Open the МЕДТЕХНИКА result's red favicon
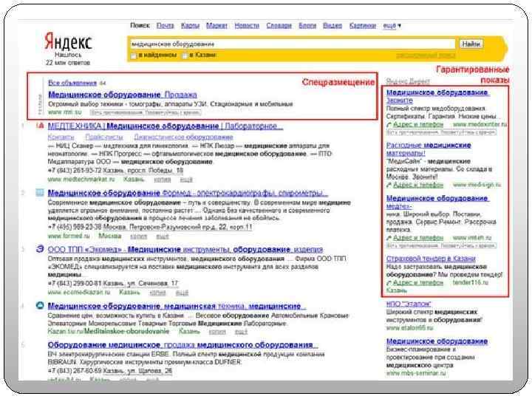 pyautogui.click(x=40, y=126)
